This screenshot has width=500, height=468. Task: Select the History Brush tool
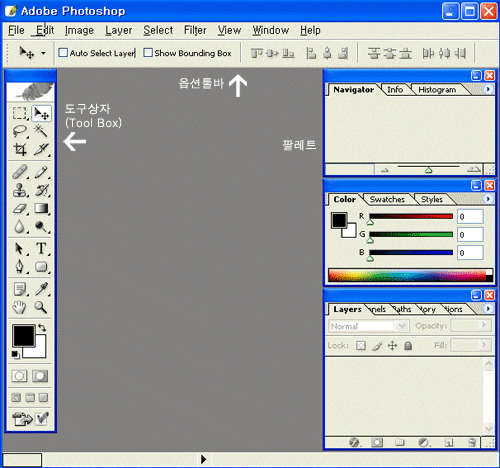[41, 190]
